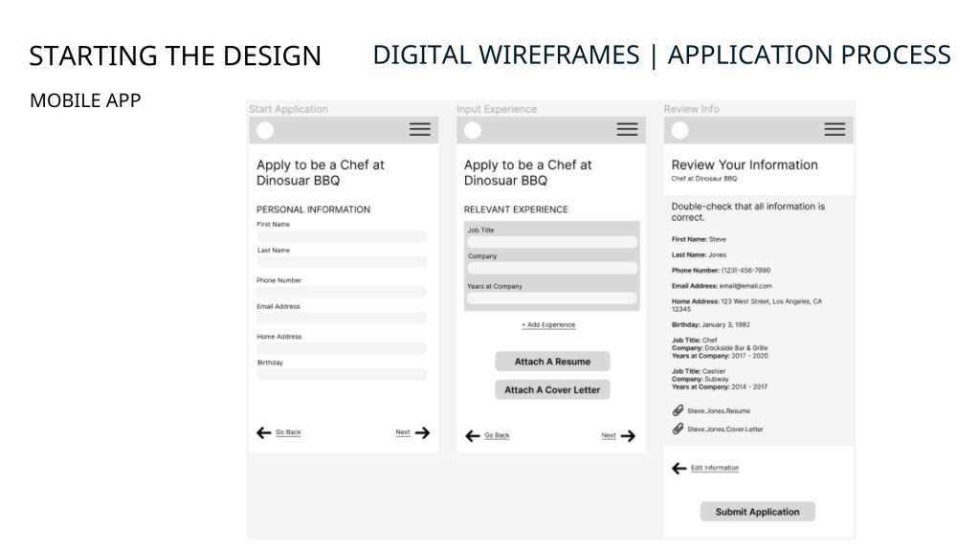Open hamburger menu on Review Info screen

(x=835, y=130)
